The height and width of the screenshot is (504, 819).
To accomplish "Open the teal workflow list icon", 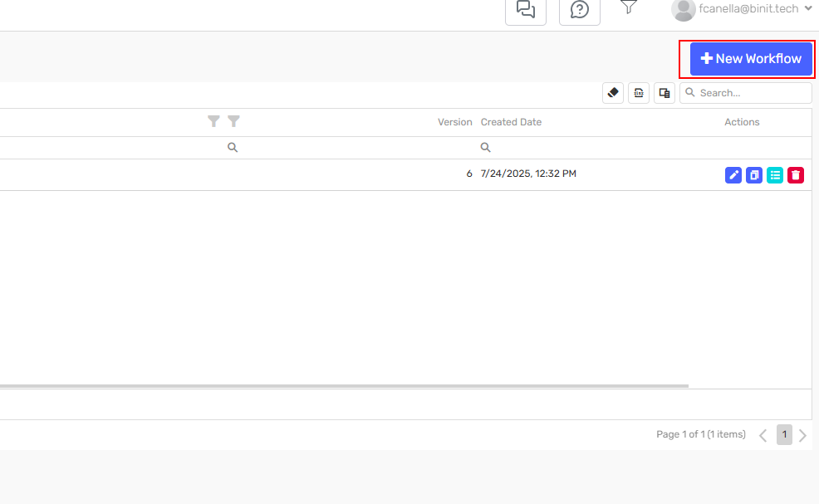I will (x=774, y=174).
